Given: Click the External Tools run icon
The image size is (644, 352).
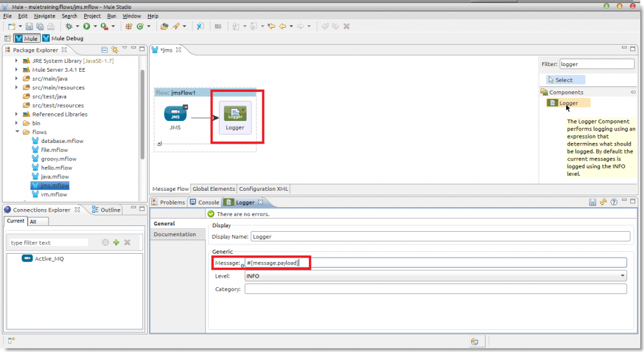Looking at the screenshot, I should (104, 26).
